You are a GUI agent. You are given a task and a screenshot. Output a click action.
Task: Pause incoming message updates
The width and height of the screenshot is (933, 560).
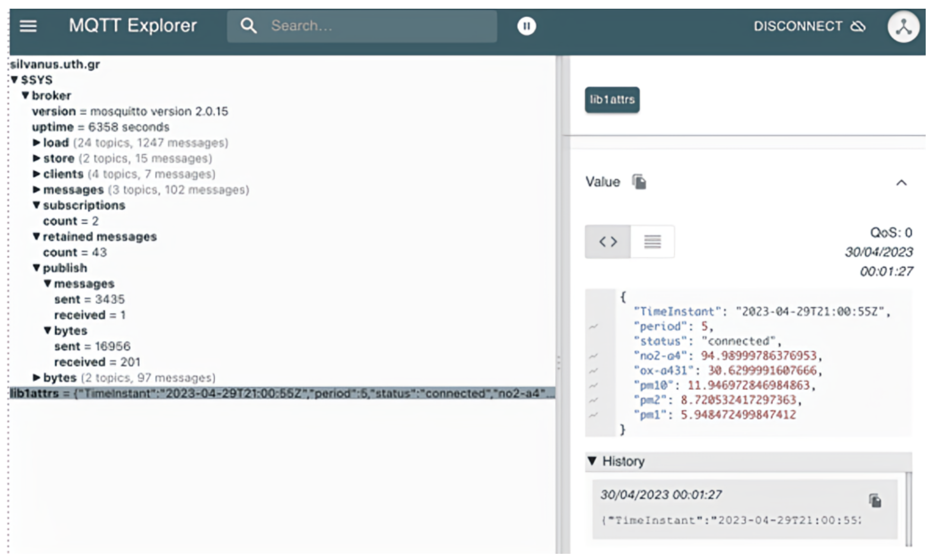point(527,26)
